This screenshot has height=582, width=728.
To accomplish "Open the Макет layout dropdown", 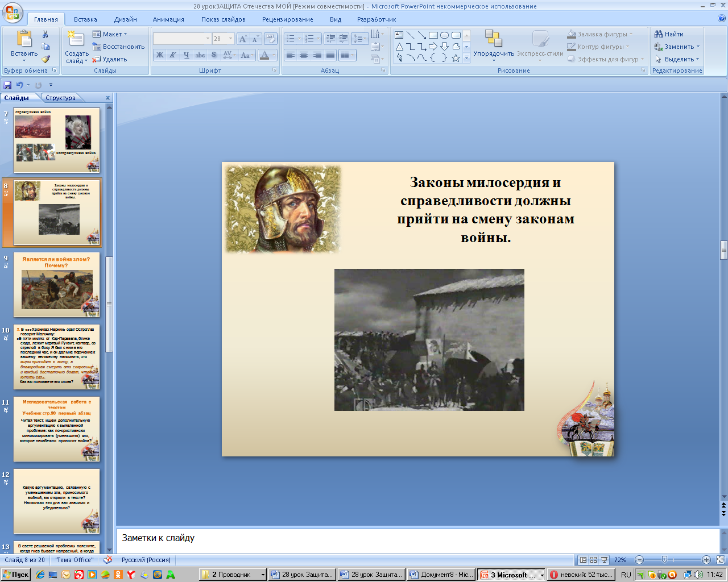I will 110,34.
